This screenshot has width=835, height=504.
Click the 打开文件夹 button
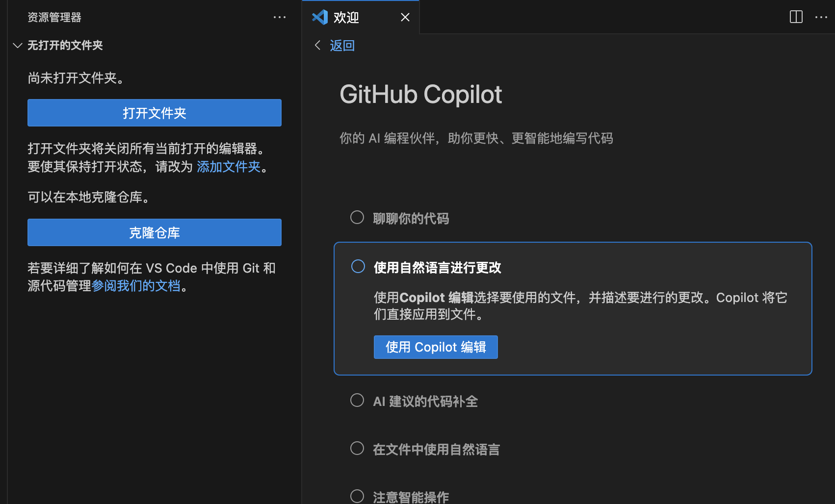(155, 113)
